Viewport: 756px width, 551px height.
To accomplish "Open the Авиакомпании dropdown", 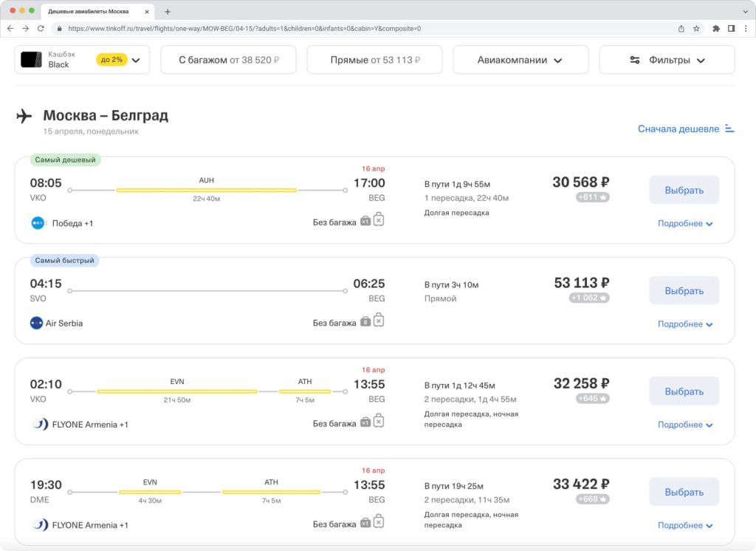I will [520, 60].
